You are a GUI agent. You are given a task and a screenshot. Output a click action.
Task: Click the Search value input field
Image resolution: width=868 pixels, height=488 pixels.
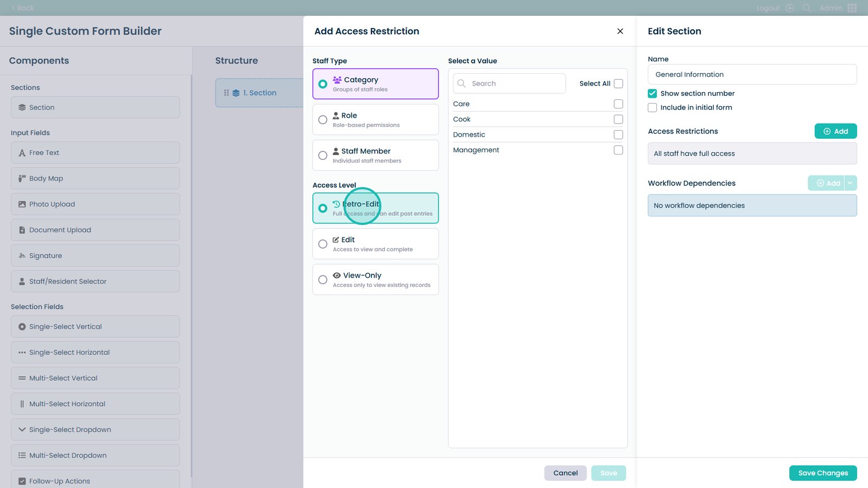pos(515,84)
